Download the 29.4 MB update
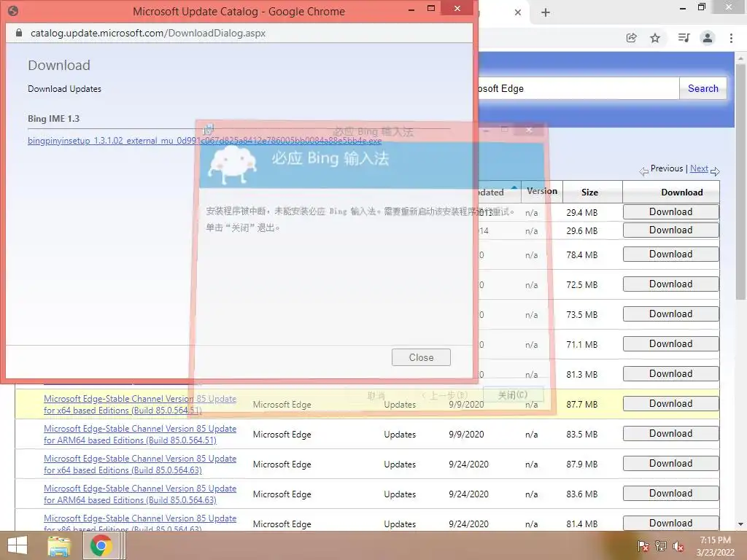Image resolution: width=747 pixels, height=560 pixels. (x=671, y=212)
